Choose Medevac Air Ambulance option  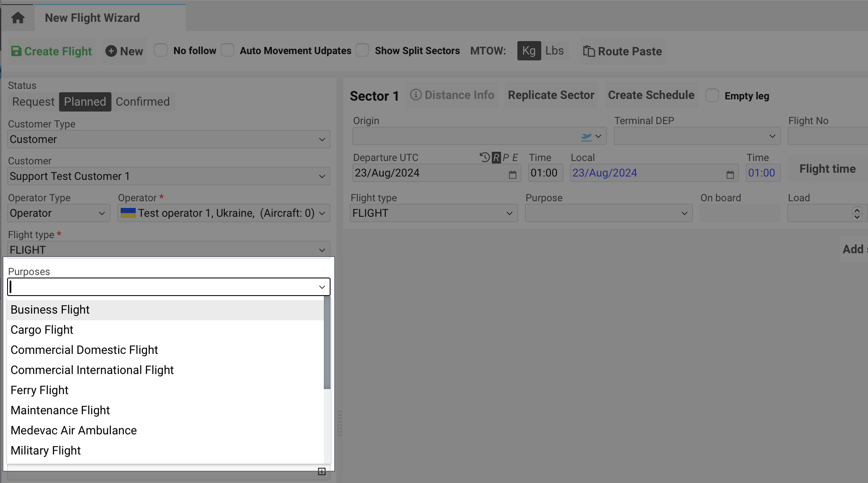click(x=74, y=431)
